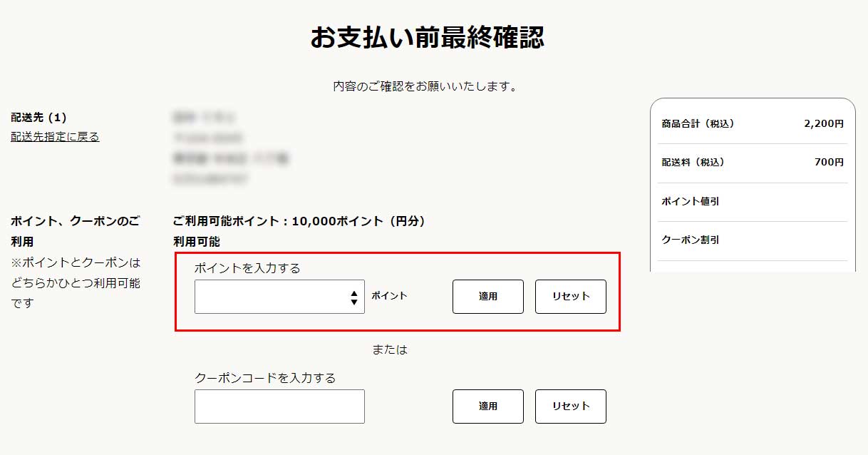Select the ポイント値引 summary row
Screen dimensions: 868x455
point(753,202)
